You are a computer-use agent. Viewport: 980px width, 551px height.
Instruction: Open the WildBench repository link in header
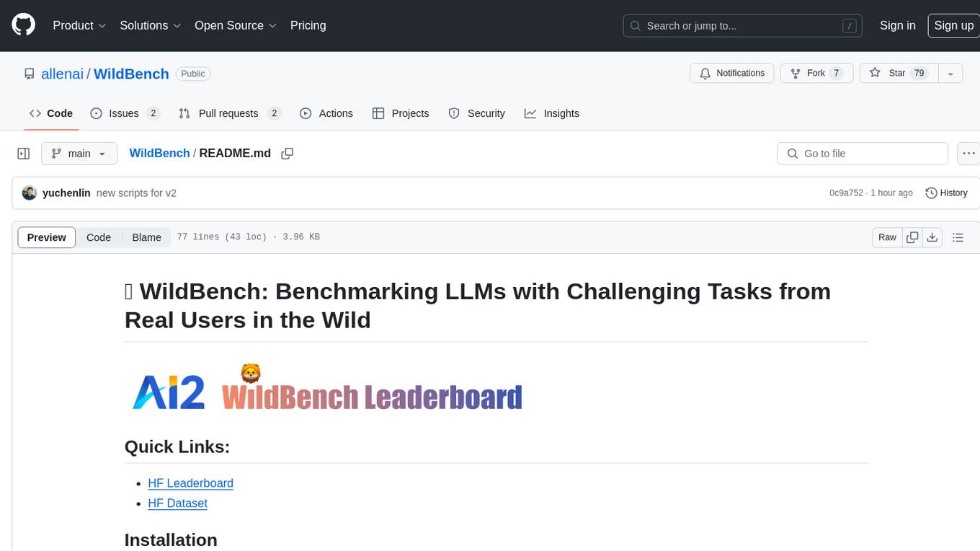pyautogui.click(x=131, y=74)
